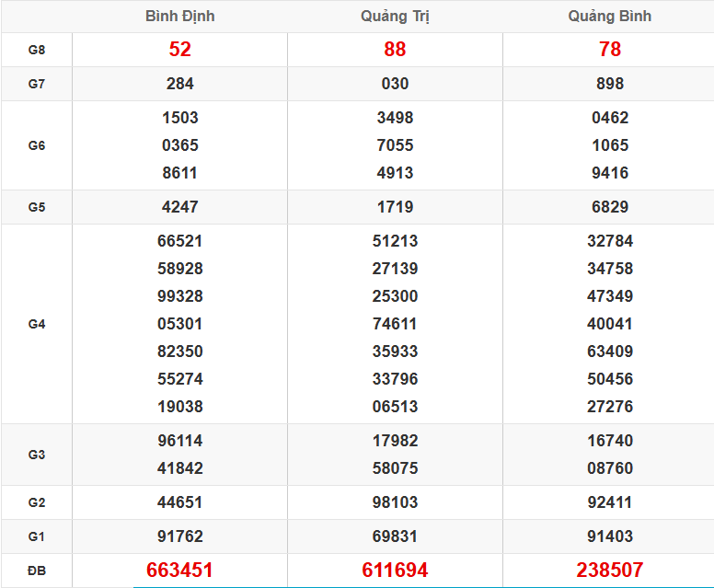Open the Quảng Trị province header

pos(395,17)
